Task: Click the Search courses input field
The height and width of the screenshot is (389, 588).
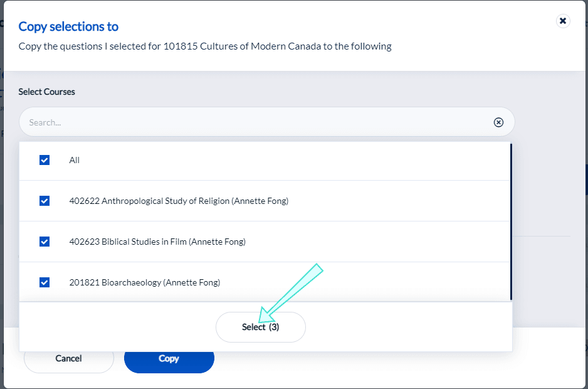Action: 251,122
